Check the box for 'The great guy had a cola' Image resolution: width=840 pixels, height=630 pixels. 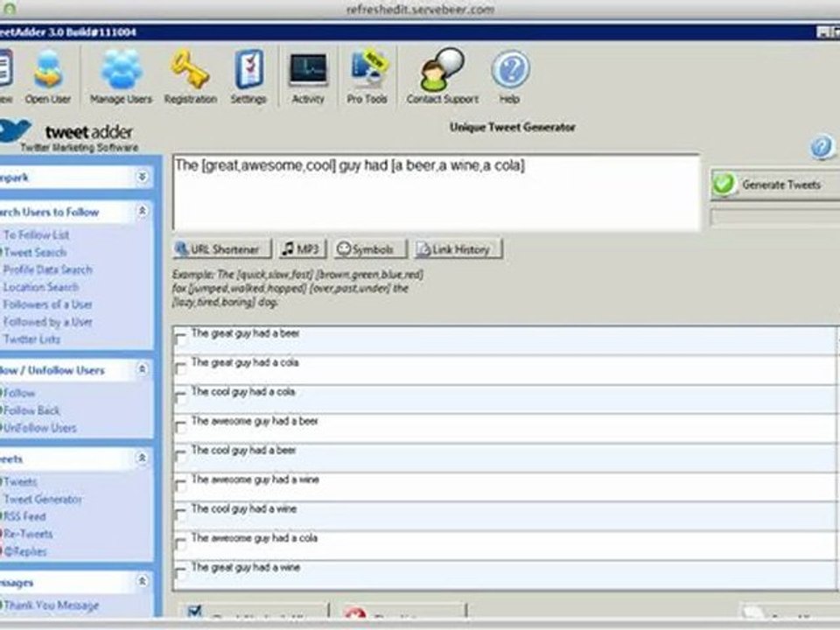tap(180, 368)
